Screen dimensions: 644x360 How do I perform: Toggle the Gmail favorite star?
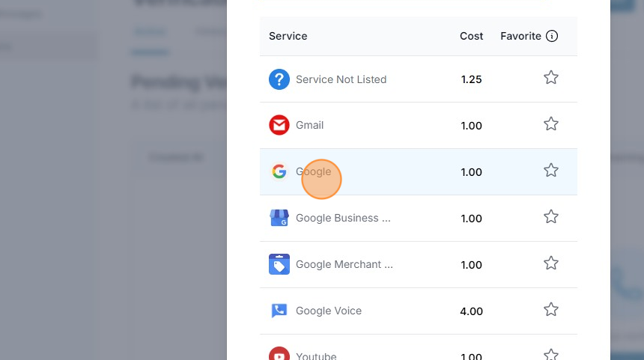coord(550,124)
